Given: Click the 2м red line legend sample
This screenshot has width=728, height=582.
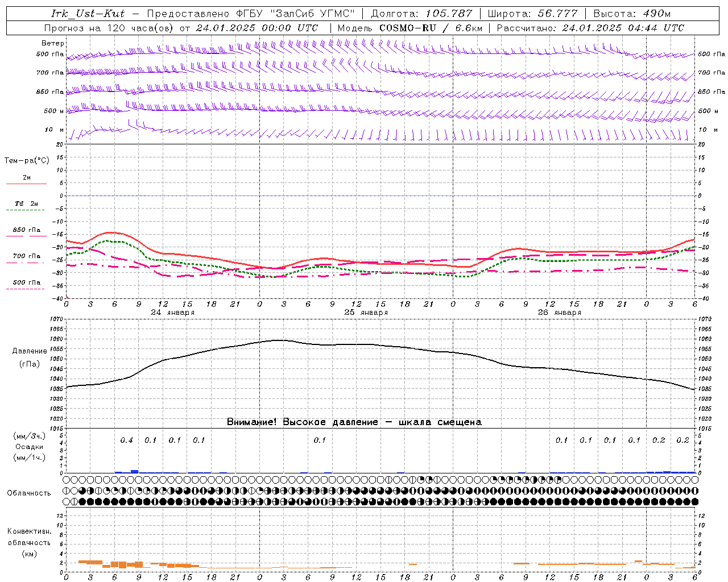Looking at the screenshot, I should coord(26,184).
